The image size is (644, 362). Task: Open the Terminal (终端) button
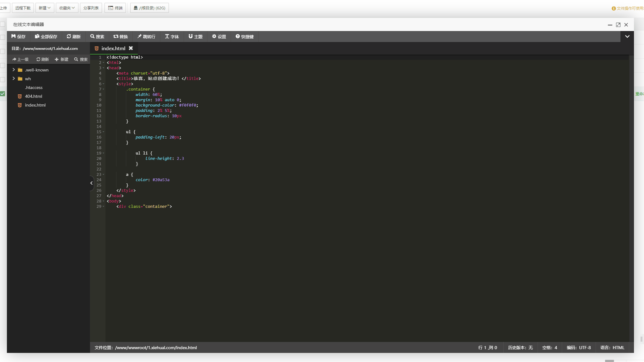(115, 8)
